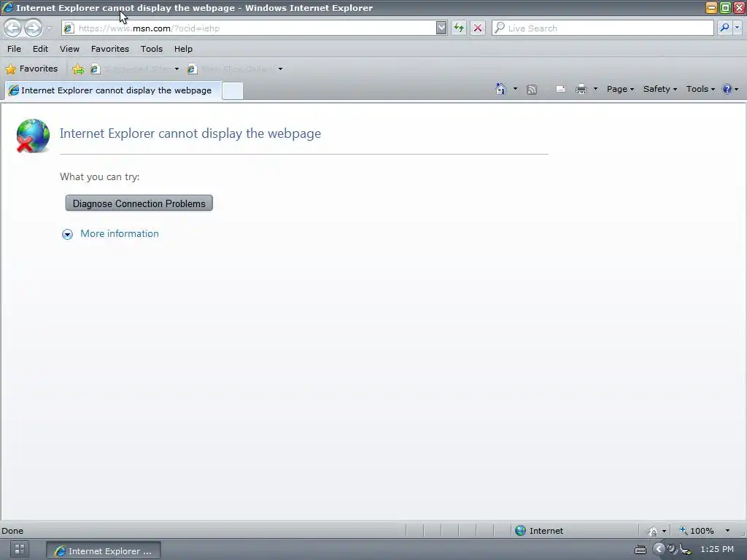
Task: Open a new blank tab
Action: (x=233, y=91)
